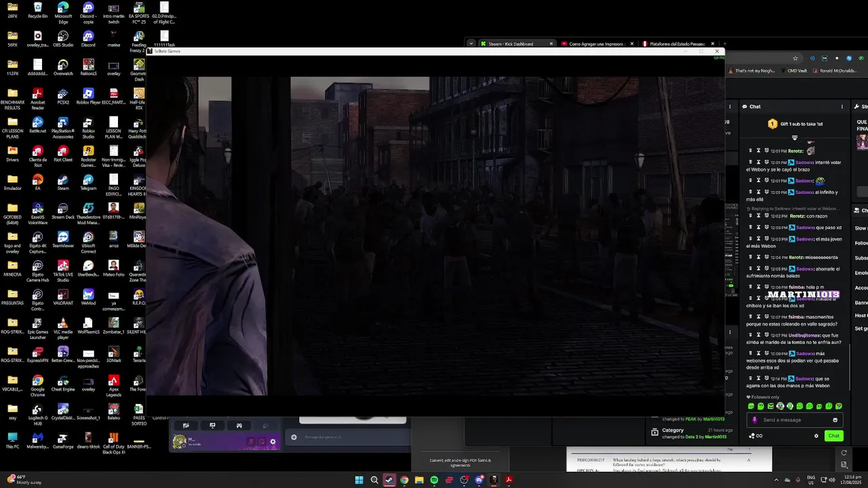
Task: Open the Logitech G HUB shortcut
Action: 38,414
